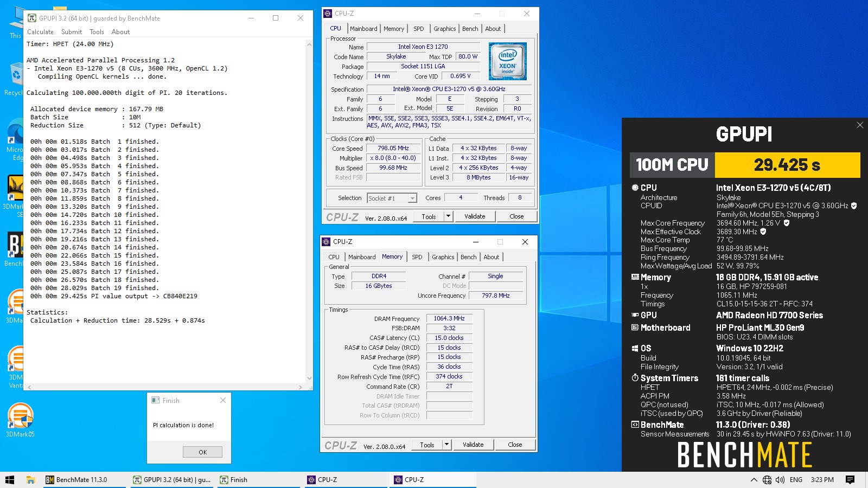Open About tab in upper CPU-Z window

493,29
